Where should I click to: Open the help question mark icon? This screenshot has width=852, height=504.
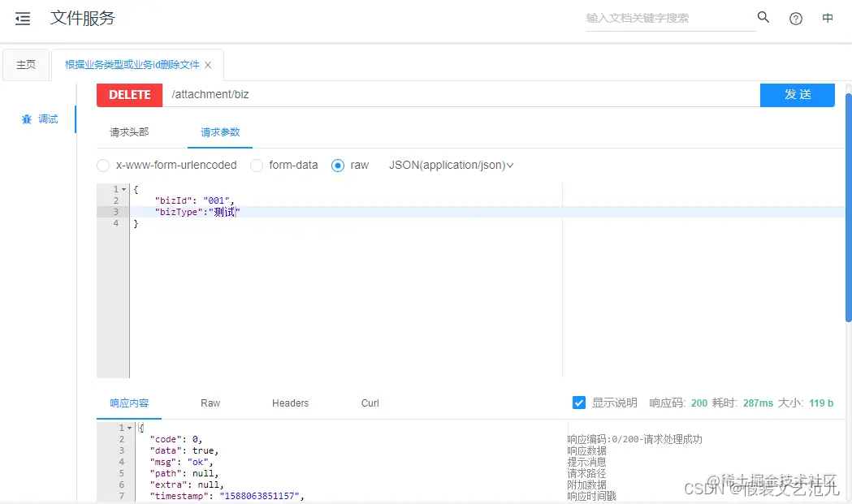click(795, 19)
